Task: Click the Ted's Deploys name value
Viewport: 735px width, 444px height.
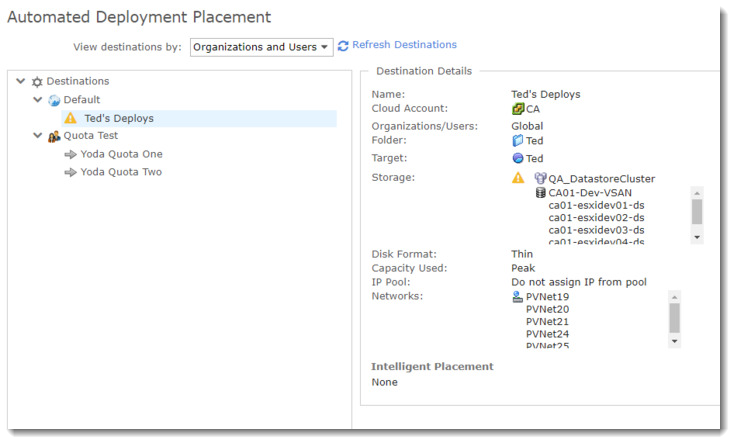Action: (546, 94)
